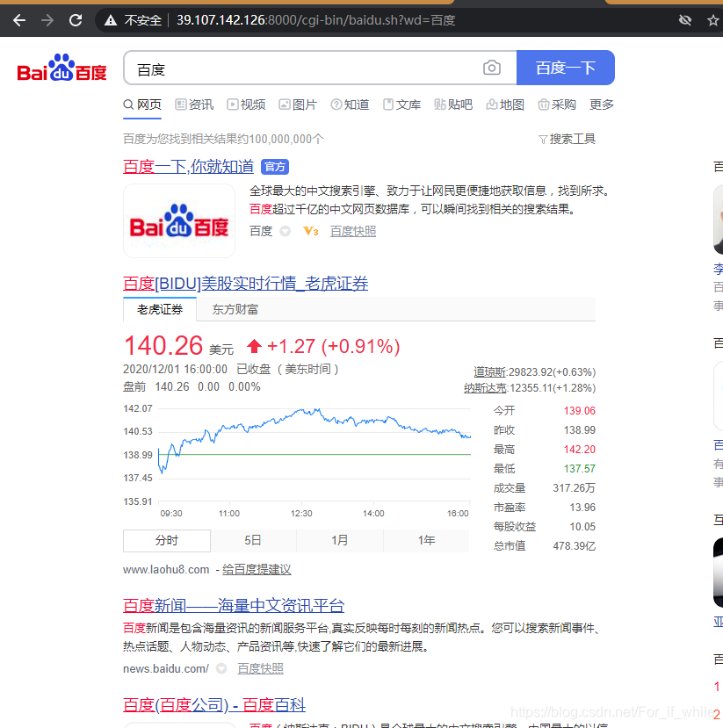
Task: Open the 百度(百度公司) - 百度百科 result
Action: [214, 705]
